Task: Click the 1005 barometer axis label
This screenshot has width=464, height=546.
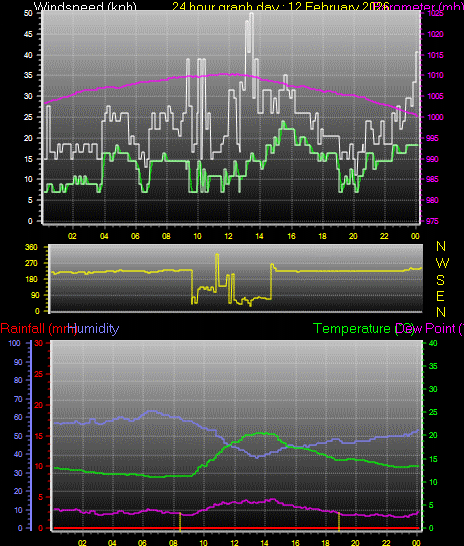Action: (435, 96)
